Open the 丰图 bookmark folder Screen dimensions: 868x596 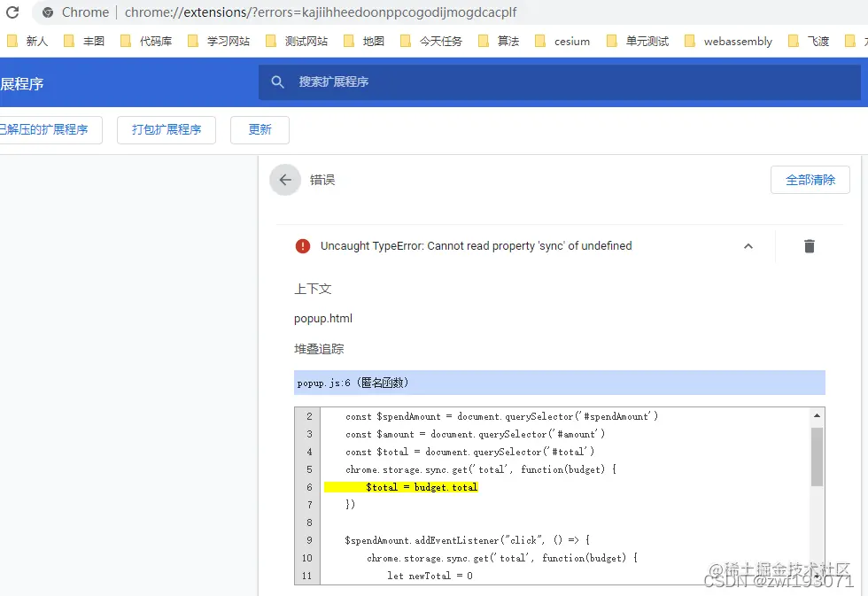click(84, 41)
